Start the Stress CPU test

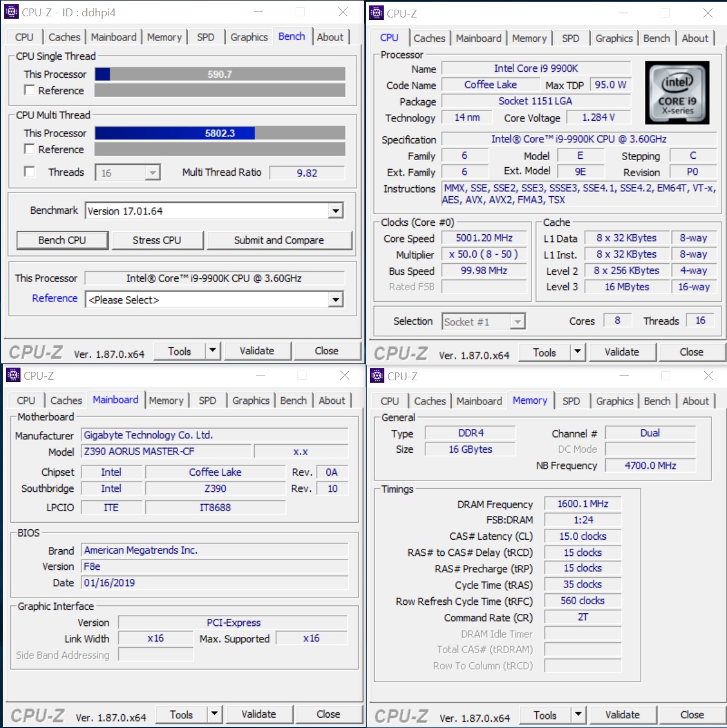pos(157,240)
